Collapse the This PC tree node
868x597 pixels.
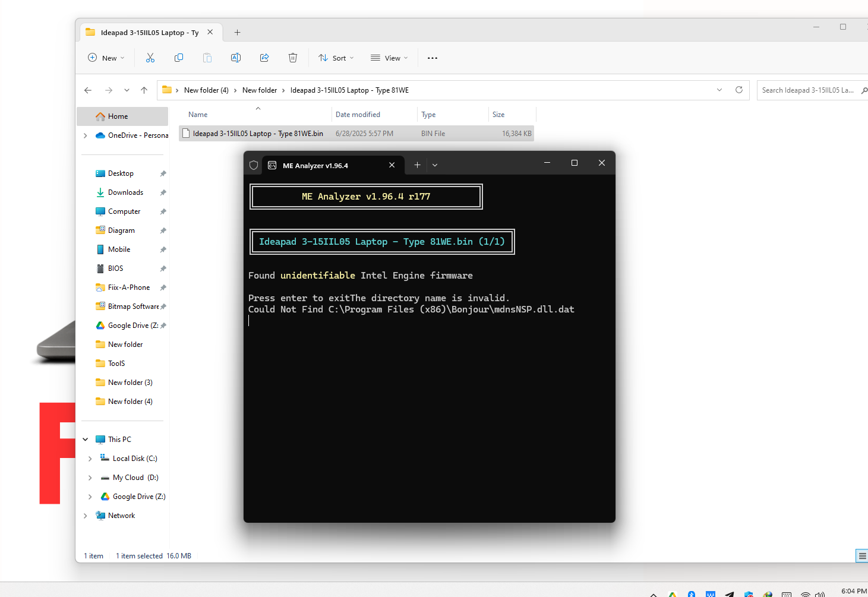click(86, 440)
